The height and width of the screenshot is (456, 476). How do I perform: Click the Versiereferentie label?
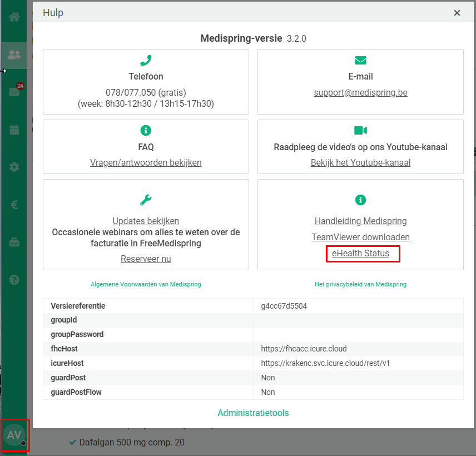(x=78, y=306)
